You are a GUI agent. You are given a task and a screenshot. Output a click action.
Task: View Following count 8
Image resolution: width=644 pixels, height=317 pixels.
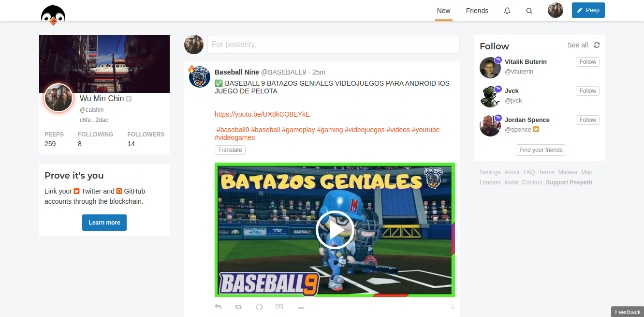pyautogui.click(x=80, y=144)
